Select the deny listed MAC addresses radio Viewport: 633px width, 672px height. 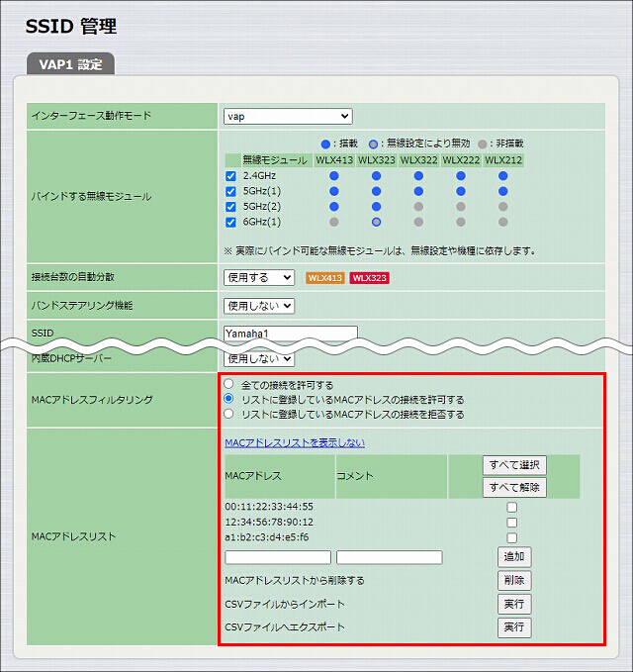coord(228,414)
